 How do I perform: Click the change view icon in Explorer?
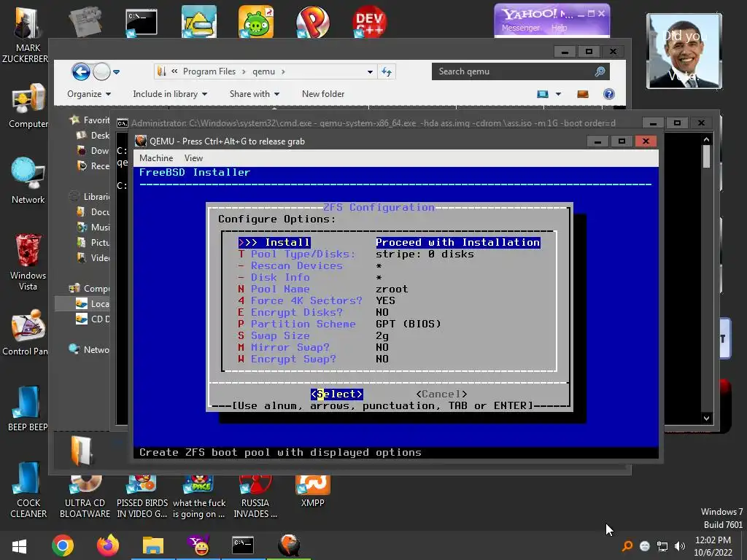(543, 94)
